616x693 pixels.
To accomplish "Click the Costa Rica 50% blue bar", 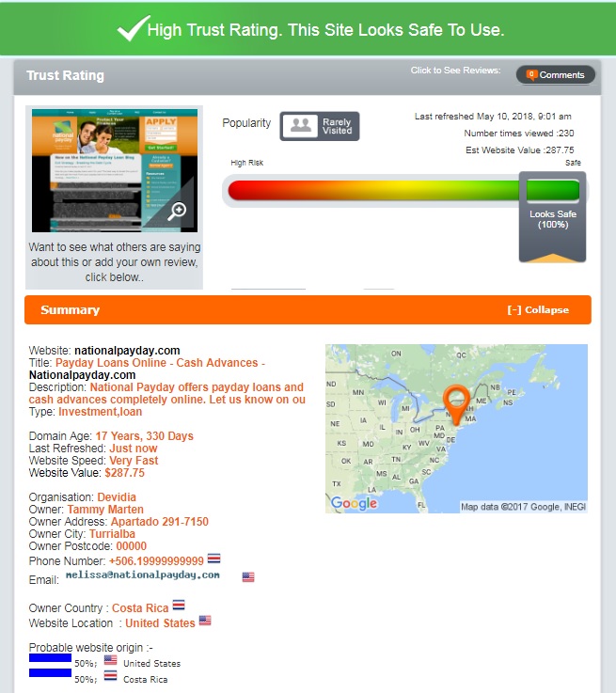I will (x=51, y=673).
